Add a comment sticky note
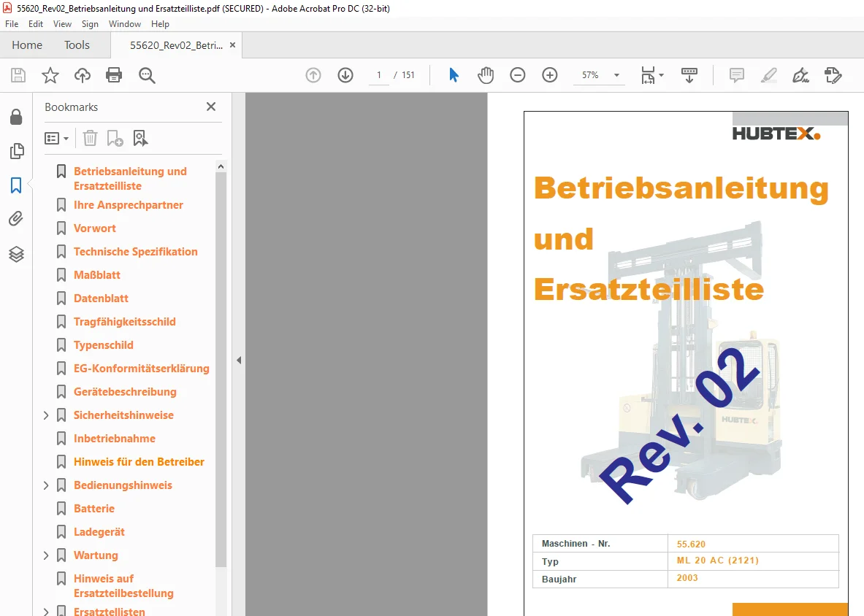The height and width of the screenshot is (616, 864). 737,75
